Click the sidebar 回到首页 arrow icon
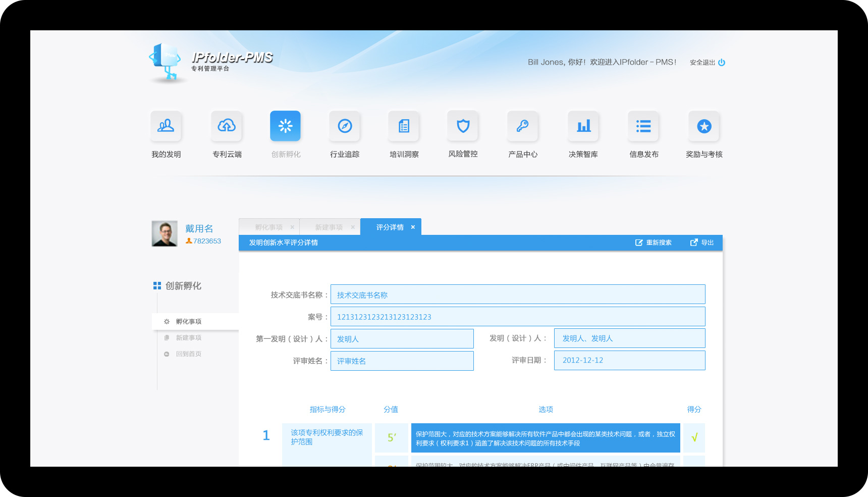The image size is (868, 497). click(x=167, y=354)
